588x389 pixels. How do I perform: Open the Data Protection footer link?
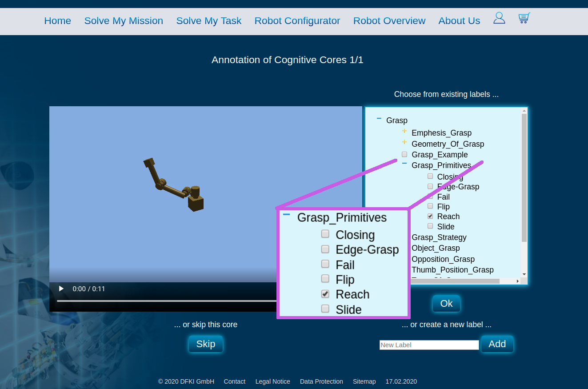321,381
